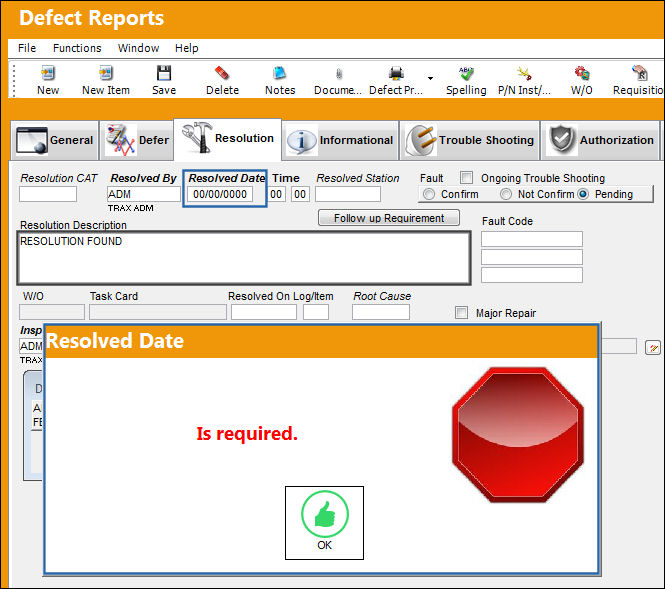The image size is (665, 589).
Task: Click the third Fault Code field
Action: 532,275
